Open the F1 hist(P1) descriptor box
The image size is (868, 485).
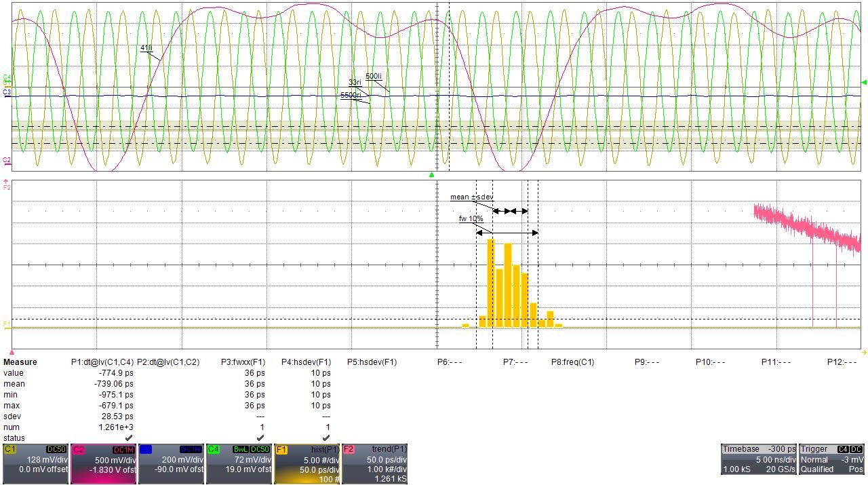pos(307,464)
